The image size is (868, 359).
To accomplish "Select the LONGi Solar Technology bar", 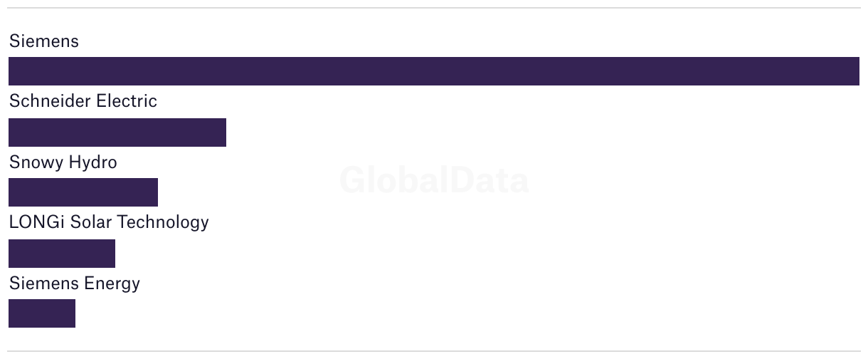I will [x=62, y=254].
